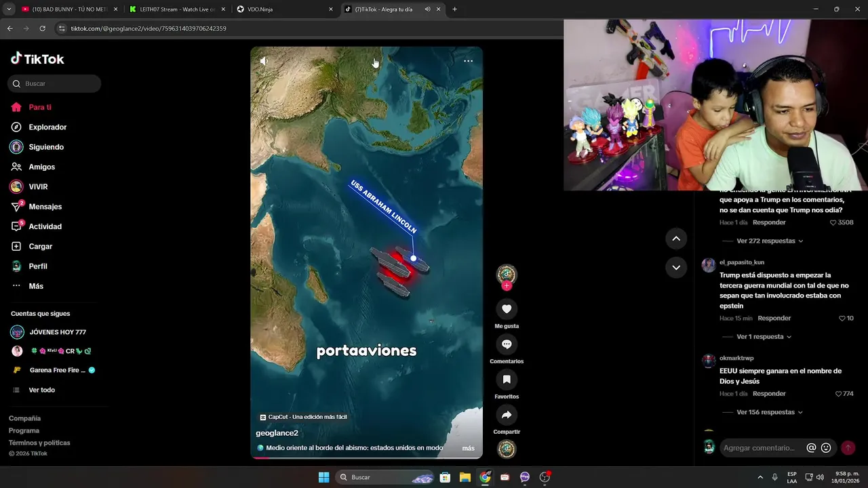Click the TikTok logo
Image resolution: width=868 pixels, height=488 pixels.
tap(37, 59)
